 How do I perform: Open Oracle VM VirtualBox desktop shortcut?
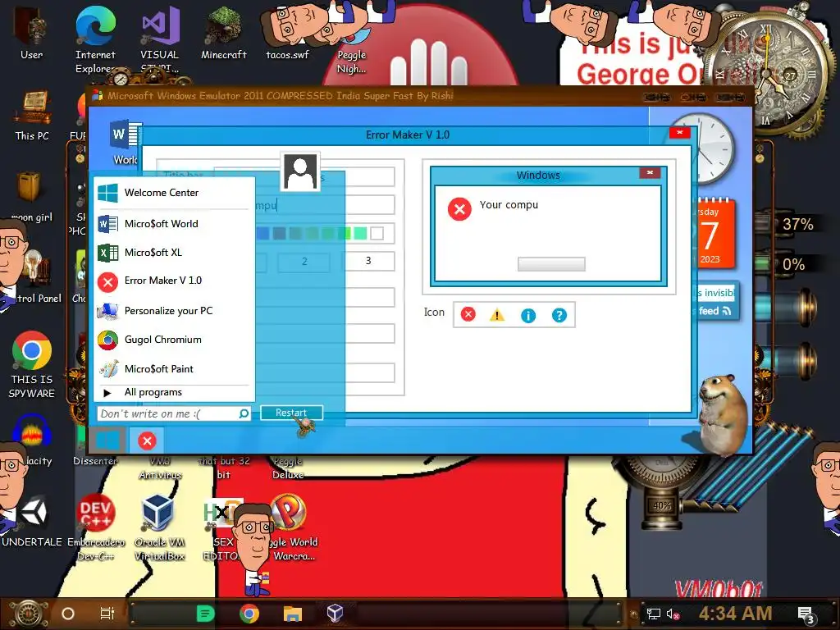[160, 527]
